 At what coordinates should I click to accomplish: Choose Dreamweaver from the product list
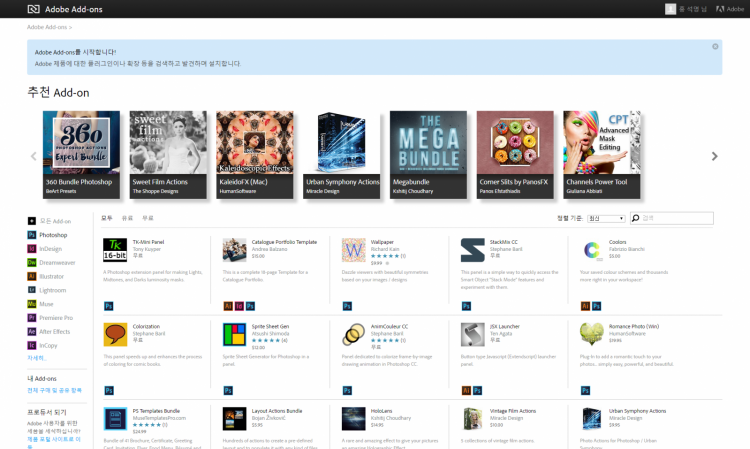[x=56, y=262]
